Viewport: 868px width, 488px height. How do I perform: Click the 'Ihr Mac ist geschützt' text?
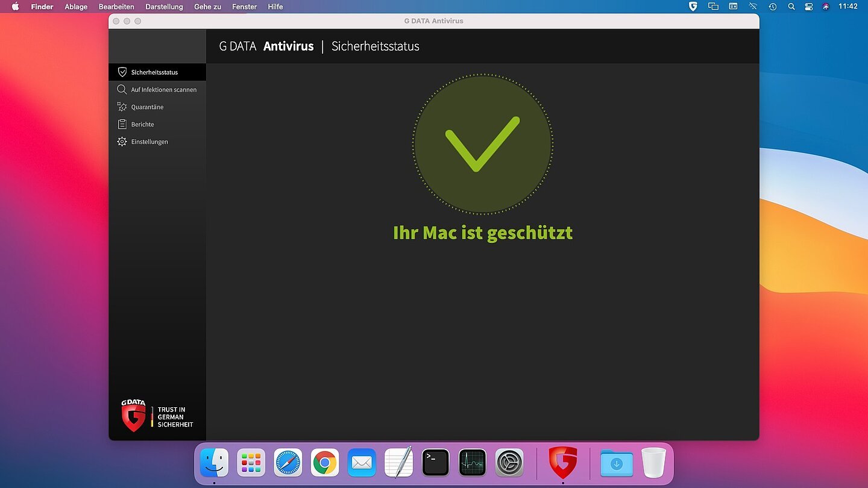click(482, 233)
